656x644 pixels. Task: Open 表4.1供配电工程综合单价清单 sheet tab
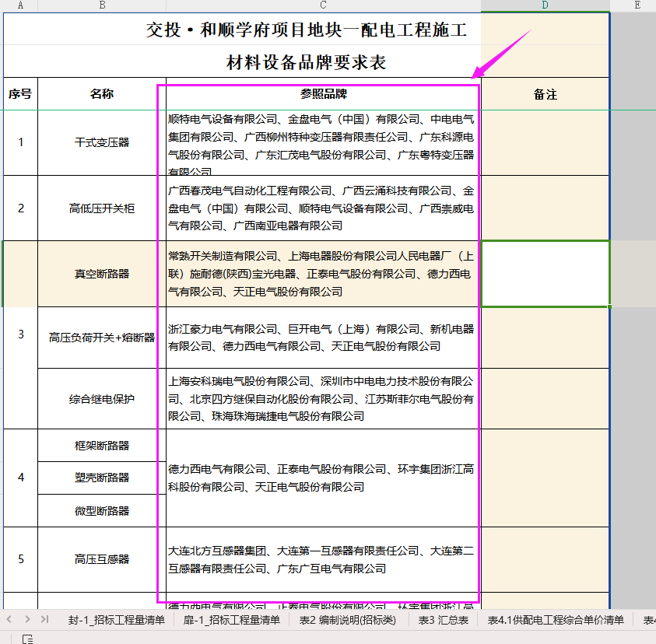click(x=556, y=620)
